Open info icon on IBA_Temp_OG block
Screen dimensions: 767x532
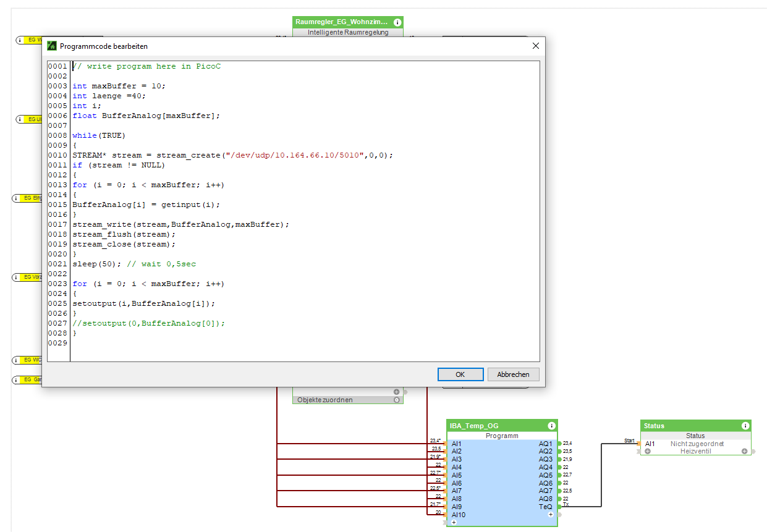point(551,426)
